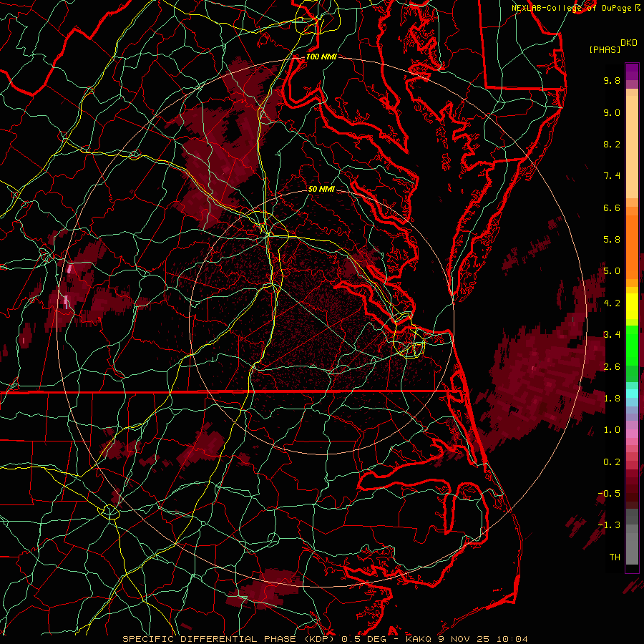Click the [PHAS] label above color scale
This screenshot has height=644, width=644.
[605, 49]
